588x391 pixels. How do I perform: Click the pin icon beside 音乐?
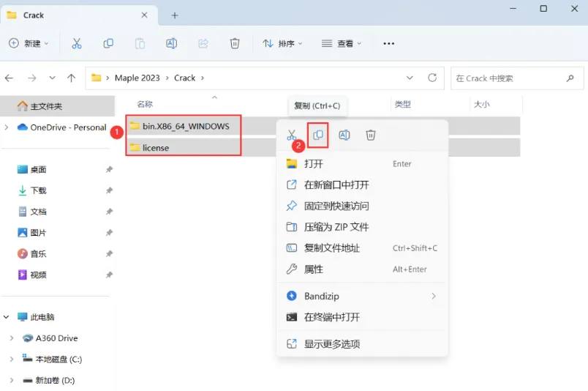pyautogui.click(x=109, y=253)
